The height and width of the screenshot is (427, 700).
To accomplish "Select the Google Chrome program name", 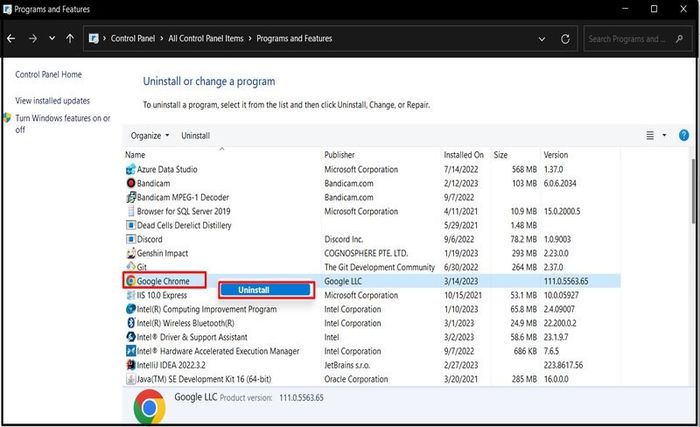I will tap(163, 281).
